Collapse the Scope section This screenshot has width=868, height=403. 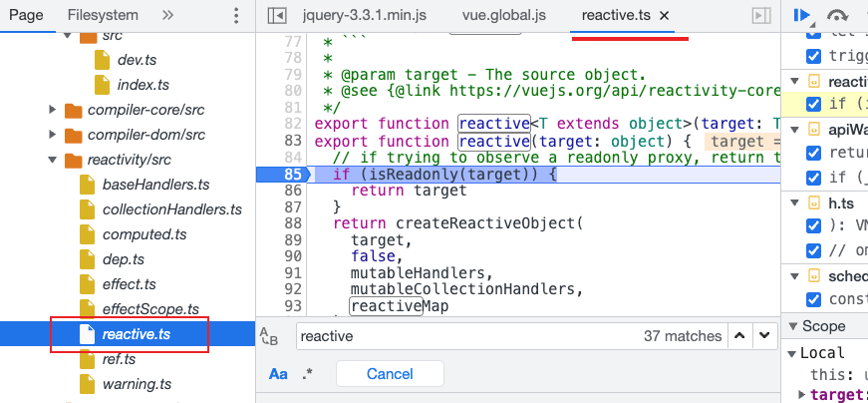click(794, 326)
